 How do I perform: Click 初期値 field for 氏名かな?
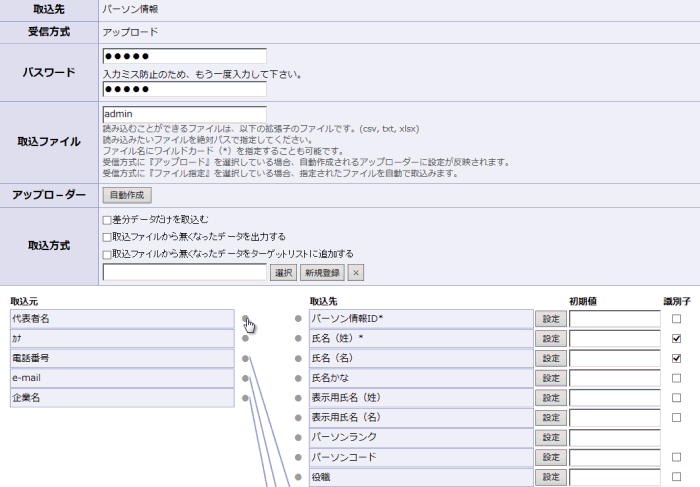(x=615, y=378)
